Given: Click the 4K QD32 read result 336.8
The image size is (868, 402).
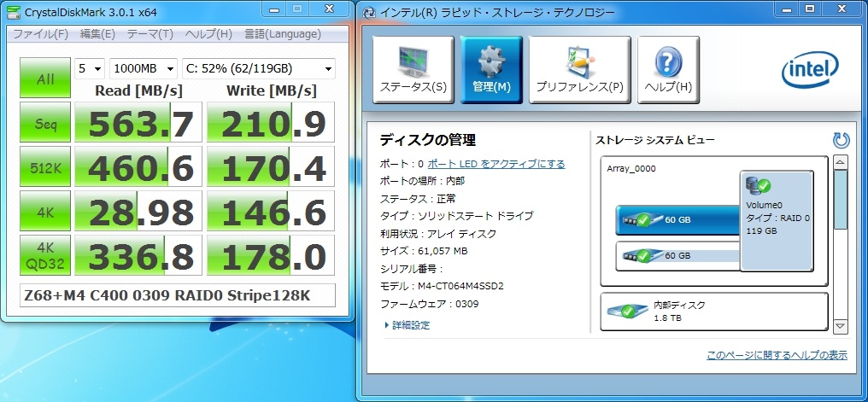Looking at the screenshot, I should 138,255.
